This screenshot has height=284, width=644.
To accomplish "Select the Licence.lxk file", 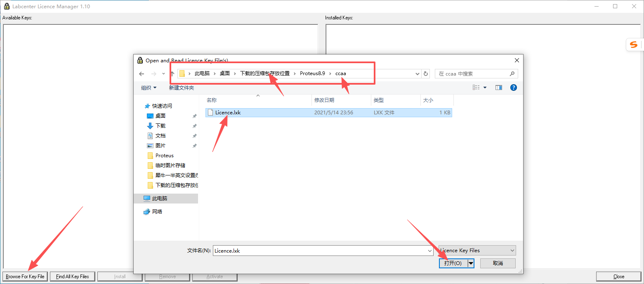I will pyautogui.click(x=328, y=112).
